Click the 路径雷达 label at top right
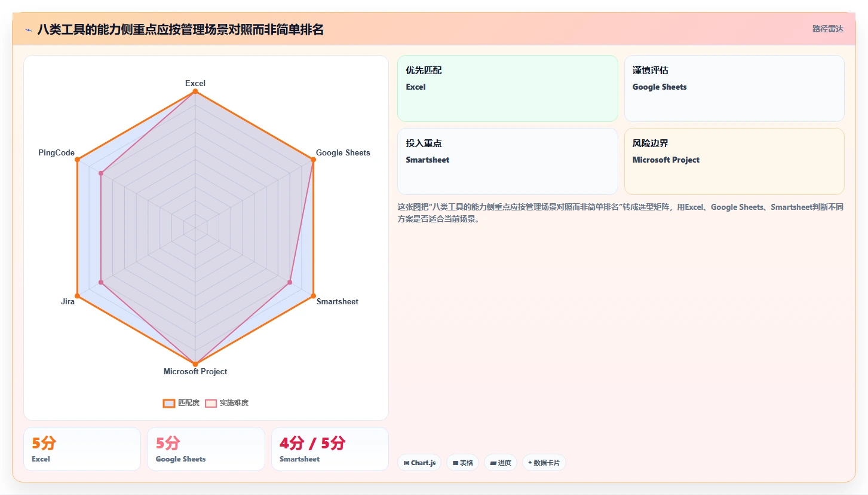868x495 pixels. pos(827,29)
